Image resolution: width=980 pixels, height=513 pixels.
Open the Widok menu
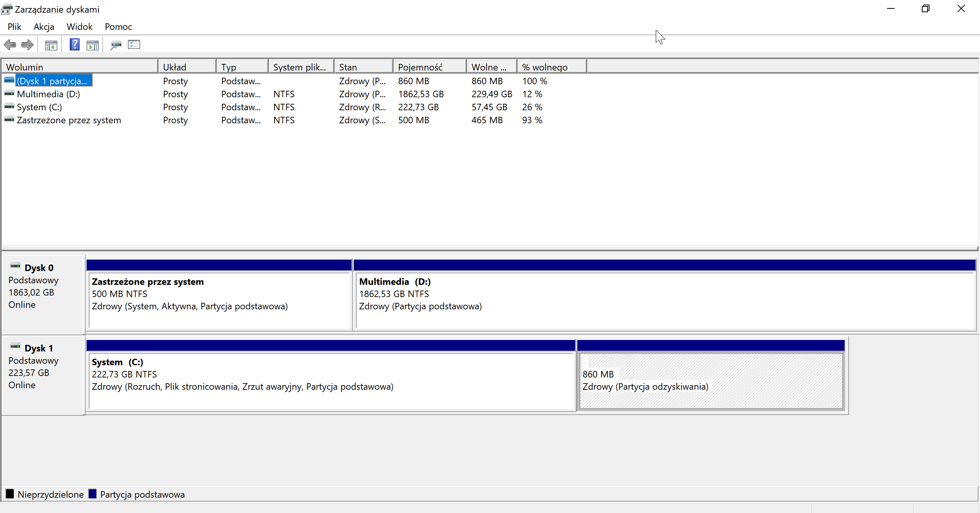[x=80, y=27]
